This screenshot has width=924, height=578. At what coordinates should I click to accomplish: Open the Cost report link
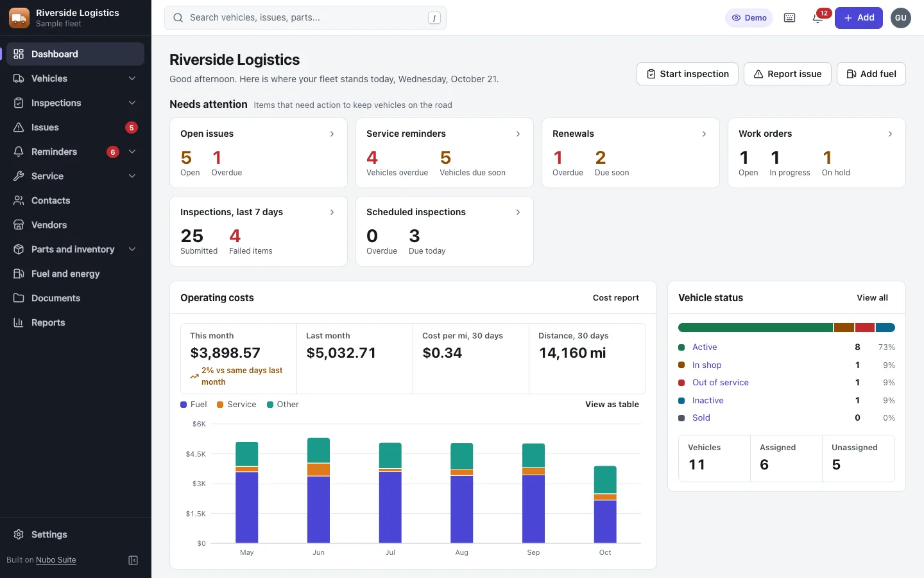pyautogui.click(x=616, y=298)
